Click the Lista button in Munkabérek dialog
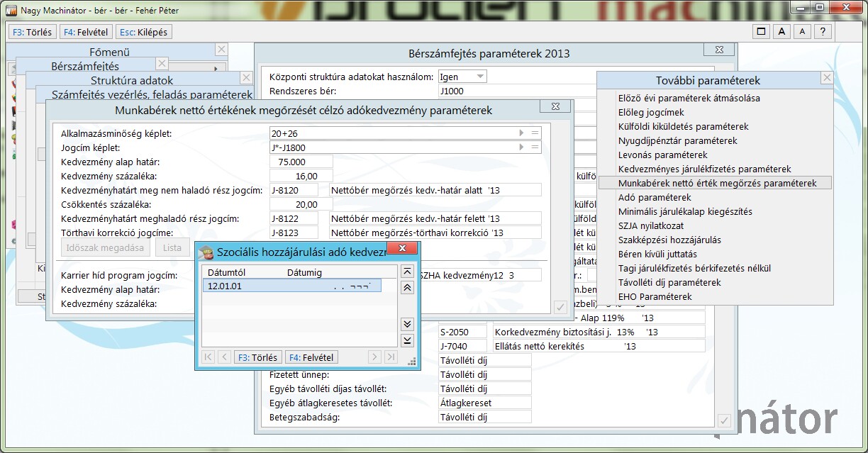This screenshot has height=453, width=868. point(172,247)
